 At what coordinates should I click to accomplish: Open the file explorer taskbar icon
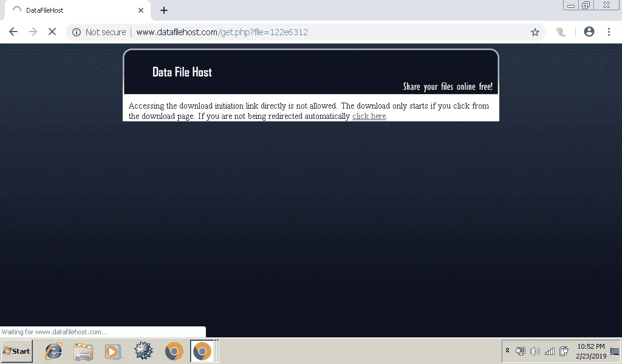[83, 351]
